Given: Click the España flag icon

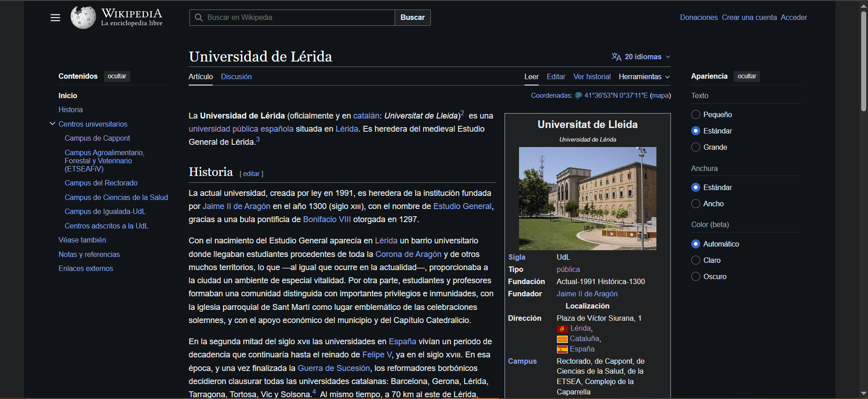Looking at the screenshot, I should pos(562,350).
